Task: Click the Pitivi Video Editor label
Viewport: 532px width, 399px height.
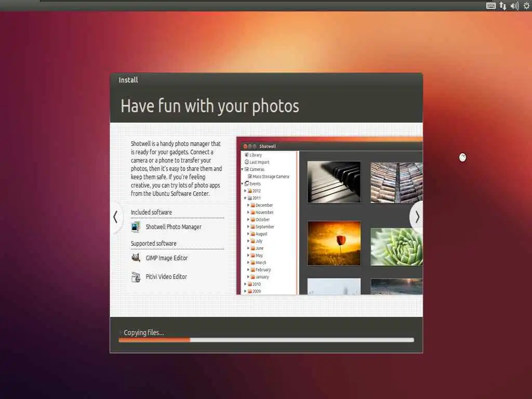Action: [166, 277]
